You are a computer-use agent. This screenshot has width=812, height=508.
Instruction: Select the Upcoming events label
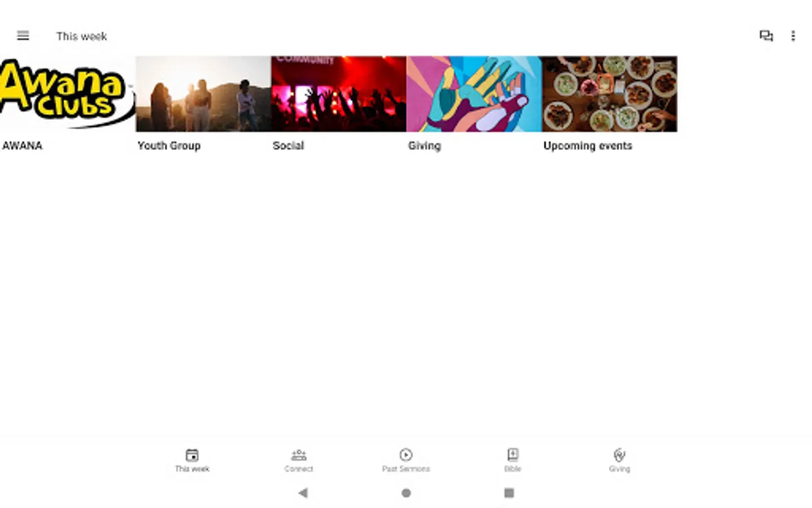point(588,146)
